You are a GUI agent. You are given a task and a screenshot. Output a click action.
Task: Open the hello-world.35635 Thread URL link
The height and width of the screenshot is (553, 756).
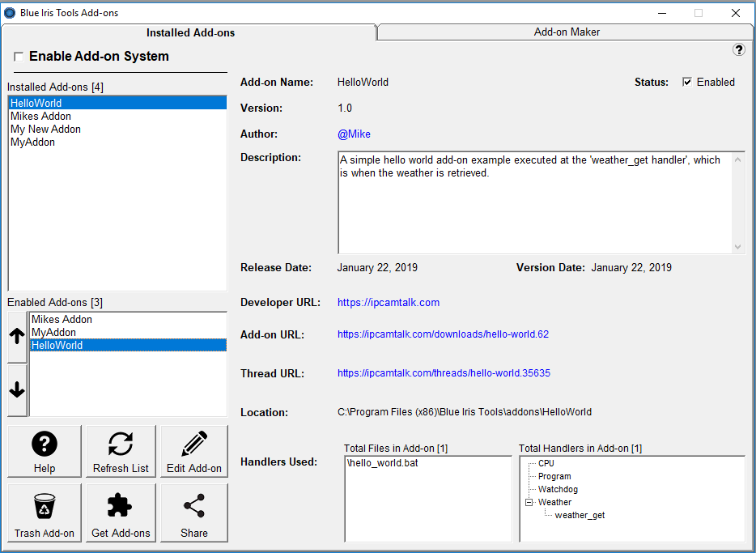444,373
